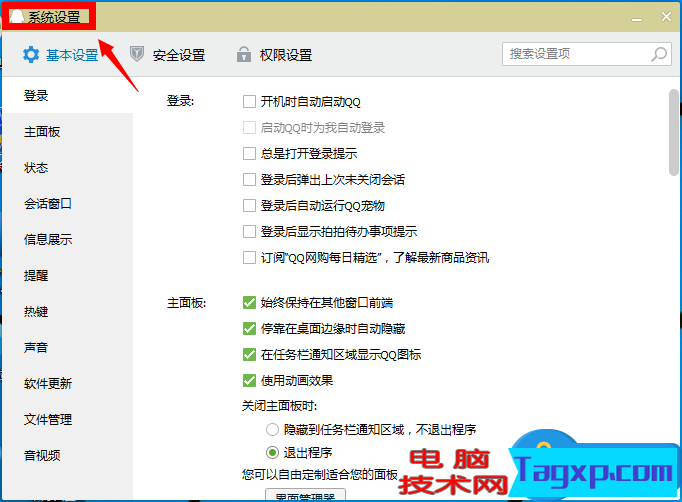Switch to the 安全设置 tab
This screenshot has height=502, width=682.
pos(167,55)
